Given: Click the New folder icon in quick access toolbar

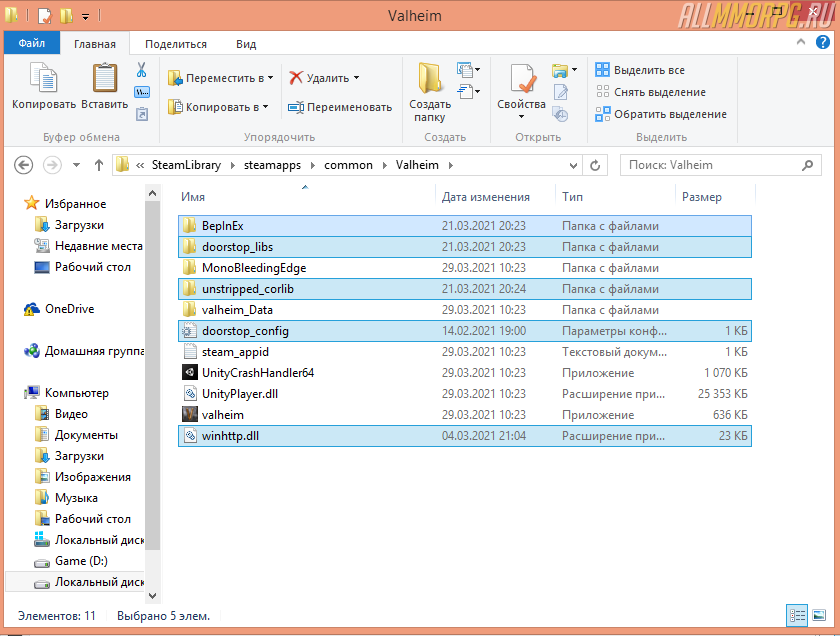Looking at the screenshot, I should click(66, 16).
